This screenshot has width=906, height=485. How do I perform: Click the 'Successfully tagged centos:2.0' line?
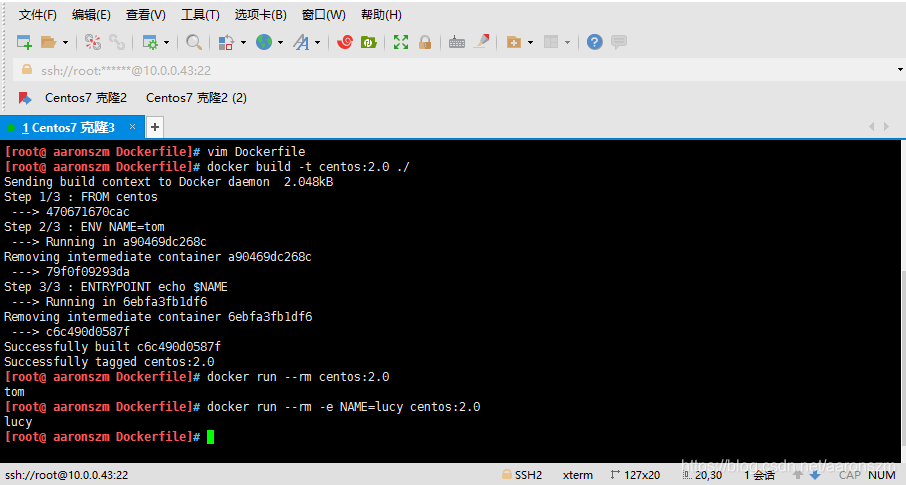109,362
